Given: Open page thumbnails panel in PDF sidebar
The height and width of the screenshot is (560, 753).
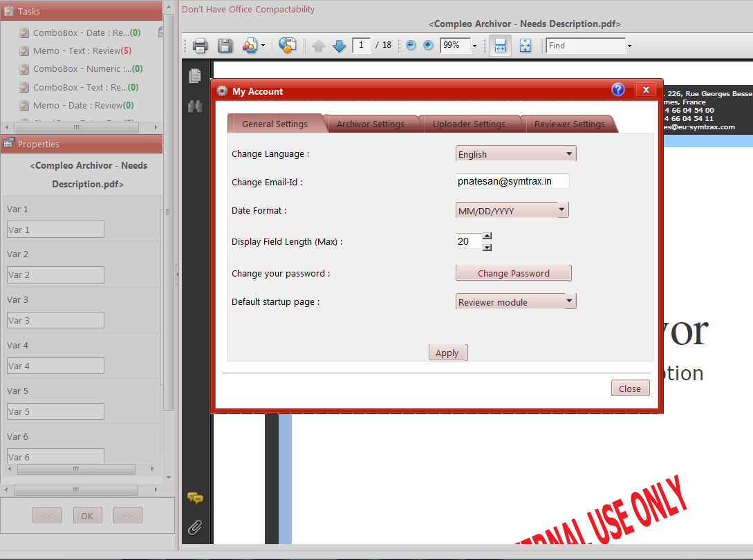Looking at the screenshot, I should click(195, 76).
